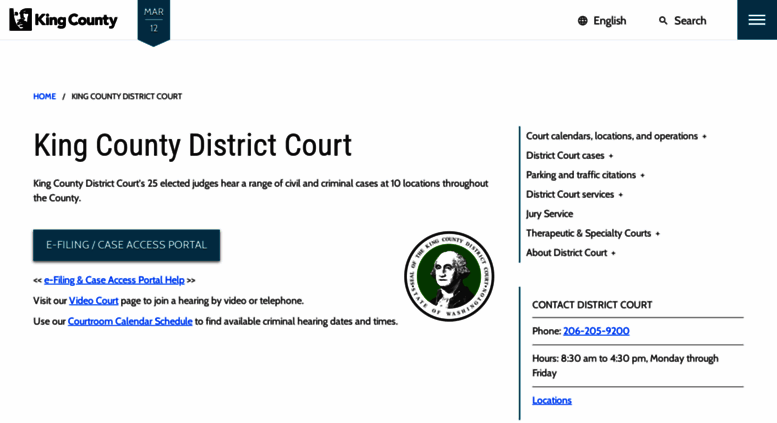Call phone number 206-205-9200 link
The width and height of the screenshot is (777, 423).
point(596,331)
